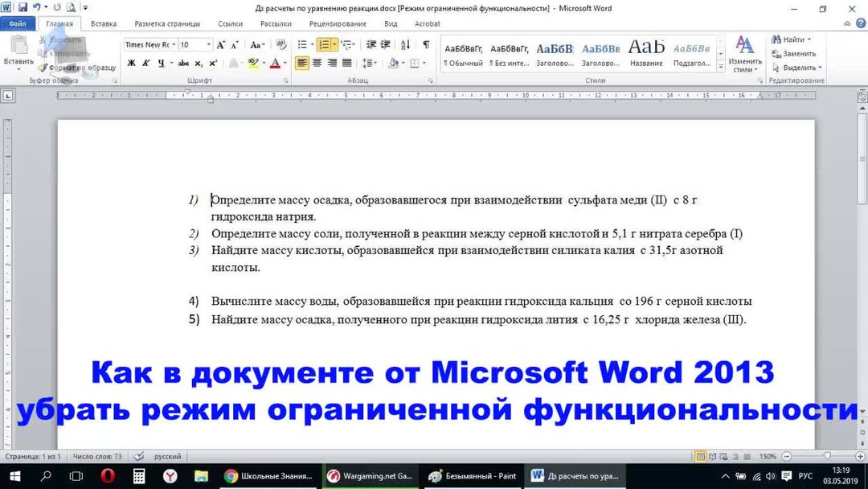Viewport: 868px width, 489px height.
Task: Sort text with the A-Z sort icon
Action: point(405,45)
